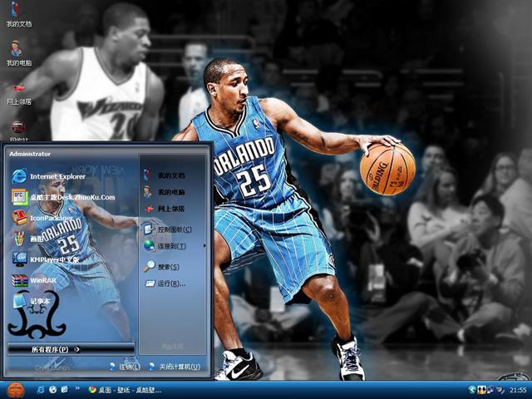Click the third Quick Launch icon
This screenshot has width=532, height=399.
click(65, 390)
